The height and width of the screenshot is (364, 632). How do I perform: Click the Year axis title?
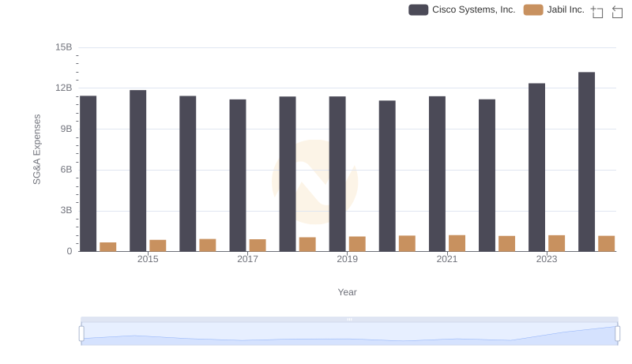348,292
